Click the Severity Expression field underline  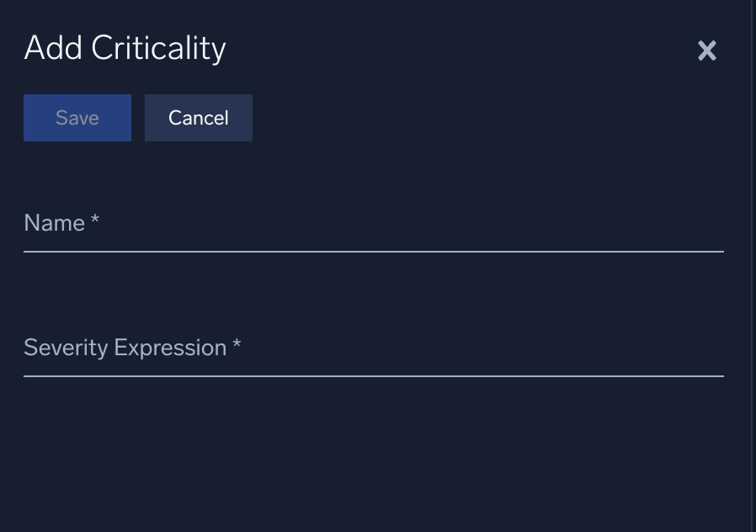(x=374, y=375)
